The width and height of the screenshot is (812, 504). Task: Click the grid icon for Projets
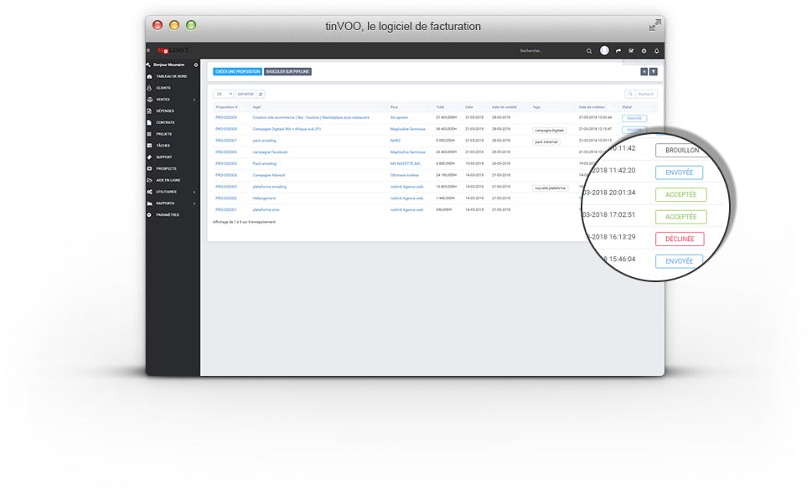click(149, 134)
